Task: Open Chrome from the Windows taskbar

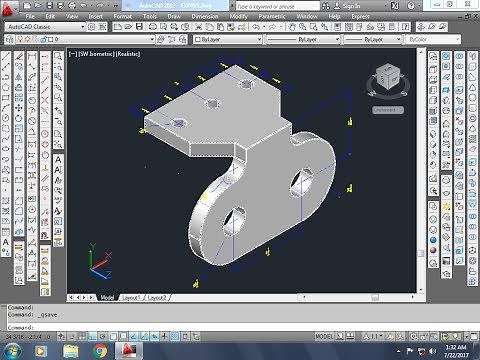Action: 100,351
